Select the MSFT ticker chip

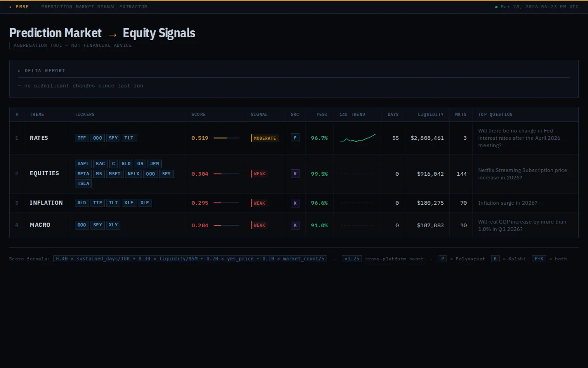tap(114, 174)
